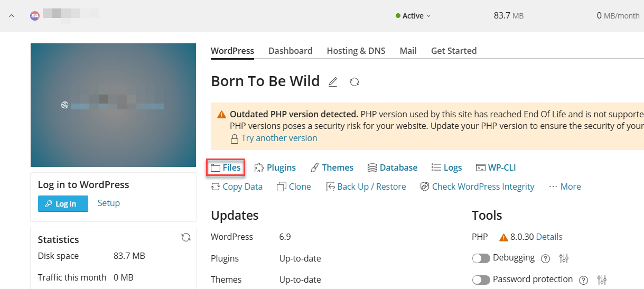Open the debugging settings sliders icon
The height and width of the screenshot is (289, 644).
pyautogui.click(x=564, y=258)
